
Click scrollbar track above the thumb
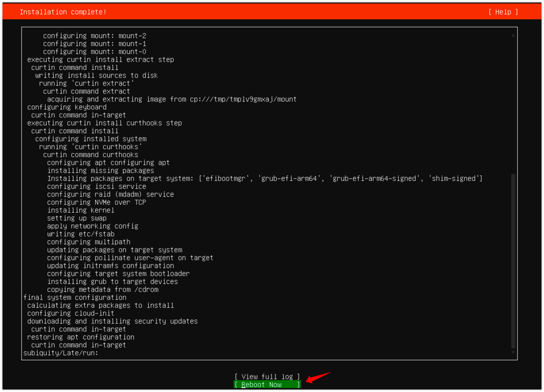[x=513, y=104]
